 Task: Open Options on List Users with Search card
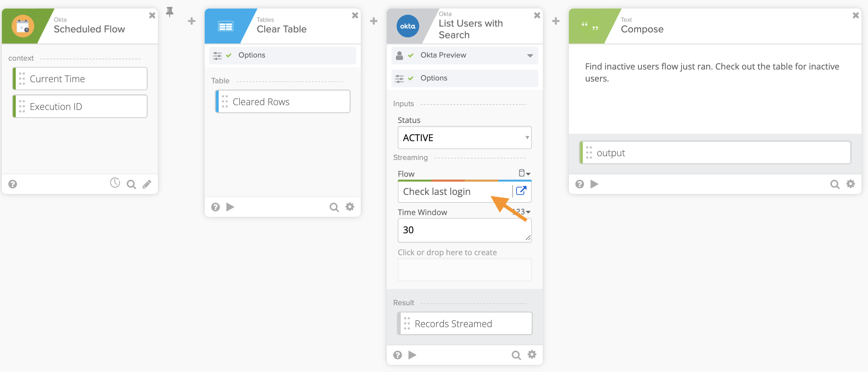point(434,78)
